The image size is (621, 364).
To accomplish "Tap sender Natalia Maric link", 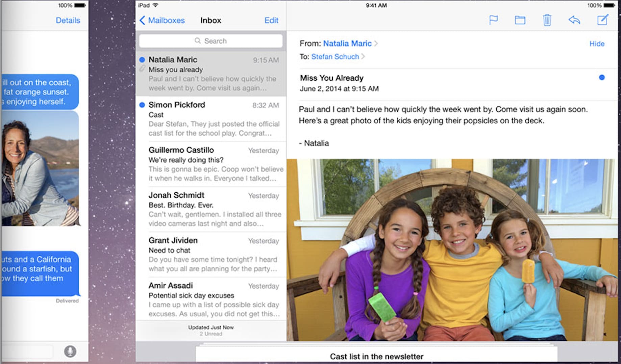I will [x=347, y=43].
